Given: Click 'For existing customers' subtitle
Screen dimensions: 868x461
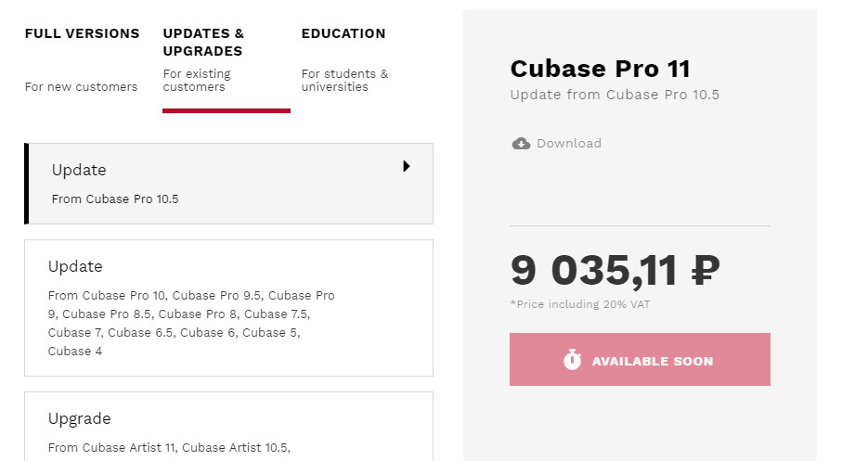Looking at the screenshot, I should (197, 81).
